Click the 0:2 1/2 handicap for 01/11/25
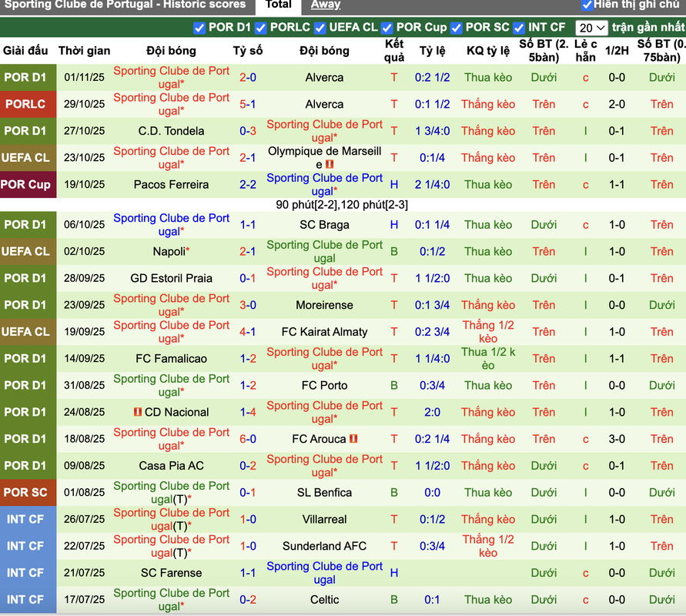Viewport: 686px width, 616px height. (x=432, y=78)
